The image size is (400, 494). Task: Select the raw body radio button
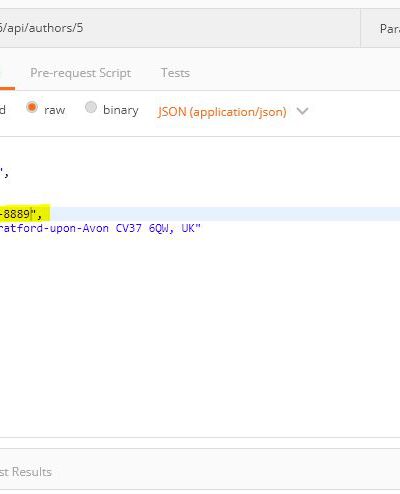pyautogui.click(x=32, y=107)
